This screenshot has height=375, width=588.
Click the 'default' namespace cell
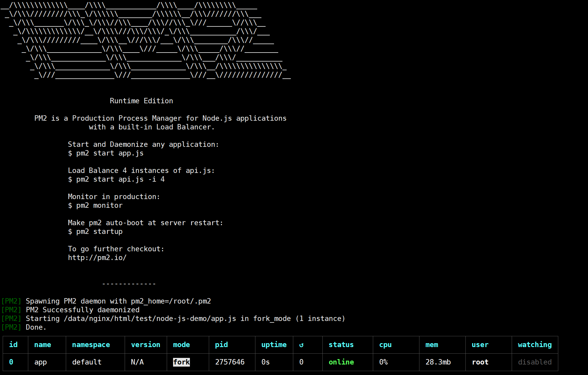[x=87, y=362]
